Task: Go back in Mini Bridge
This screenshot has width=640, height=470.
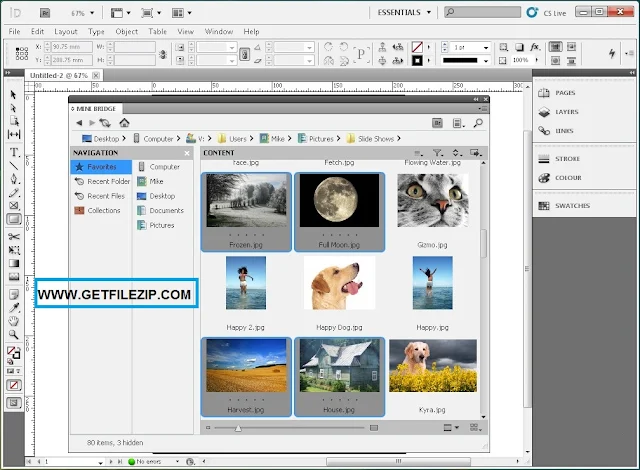Action: coord(79,123)
